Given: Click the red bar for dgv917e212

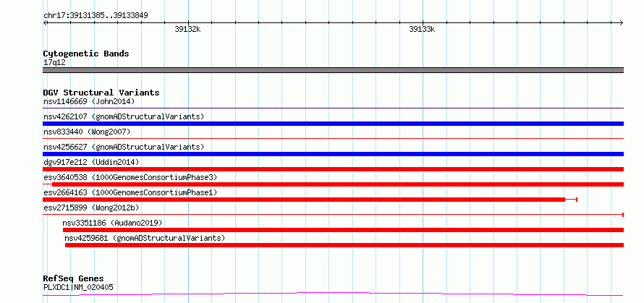Looking at the screenshot, I should click(333, 169).
